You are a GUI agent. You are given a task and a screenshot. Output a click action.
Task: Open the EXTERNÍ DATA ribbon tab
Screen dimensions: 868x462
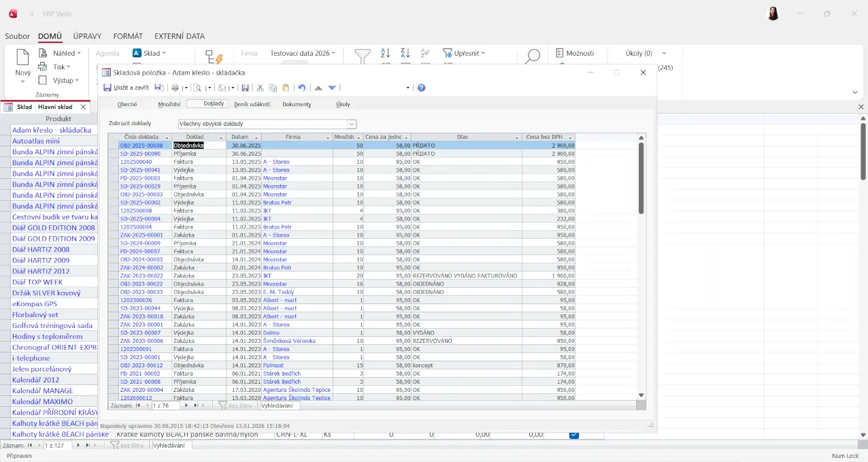click(x=179, y=36)
